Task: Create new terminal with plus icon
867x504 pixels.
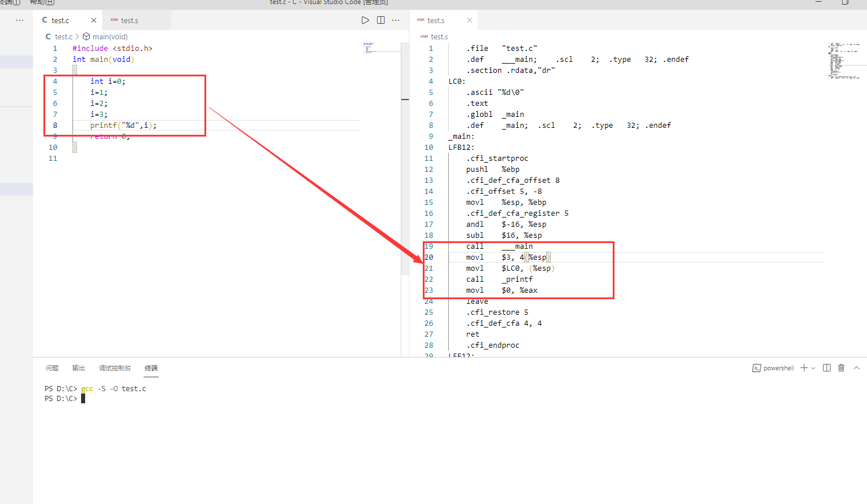Action: [x=804, y=368]
